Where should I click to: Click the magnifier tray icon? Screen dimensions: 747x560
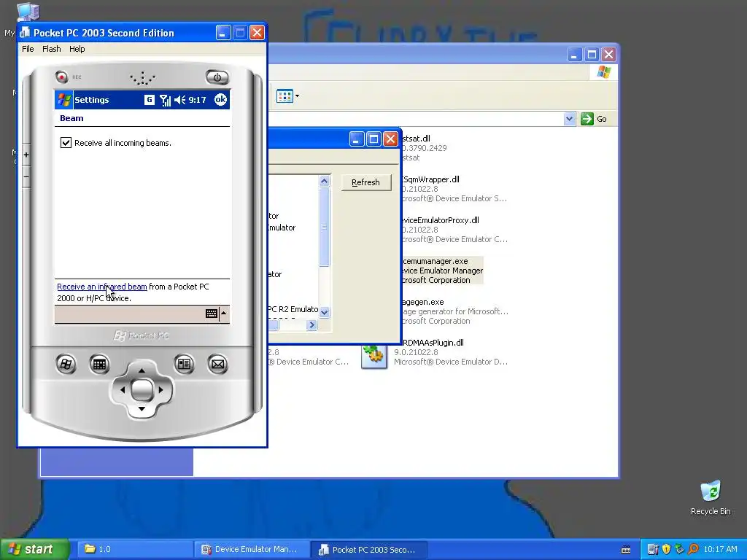[x=693, y=549]
